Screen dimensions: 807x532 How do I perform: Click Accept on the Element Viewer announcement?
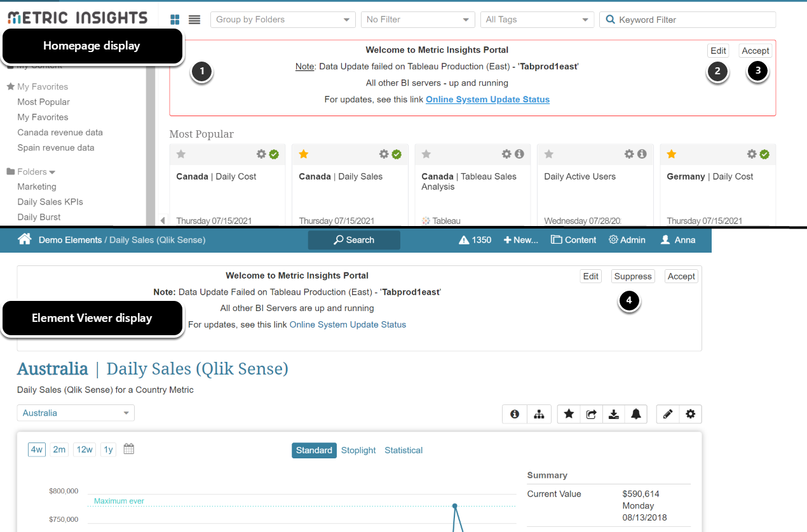pyautogui.click(x=681, y=276)
